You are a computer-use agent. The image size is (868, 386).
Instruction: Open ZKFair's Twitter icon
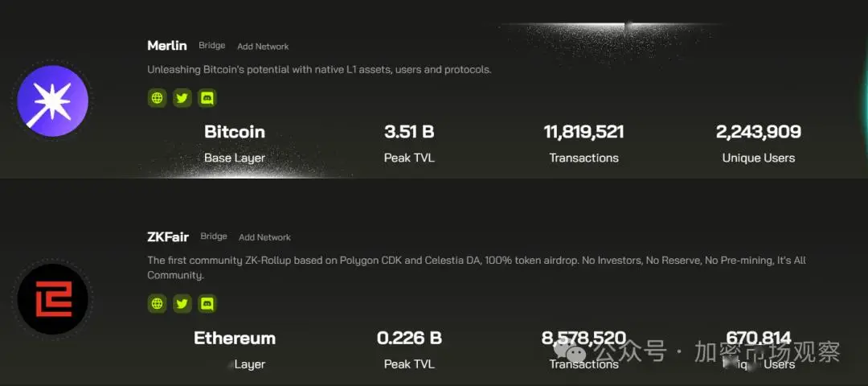coord(182,303)
